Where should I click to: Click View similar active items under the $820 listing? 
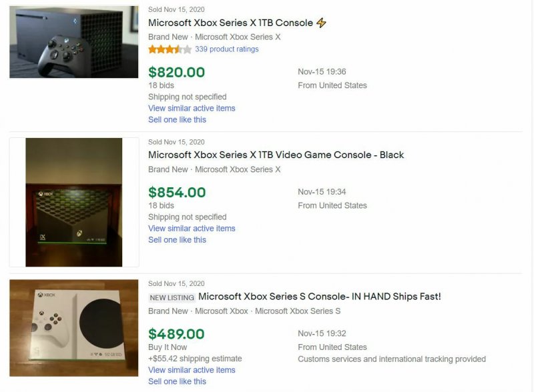point(192,108)
